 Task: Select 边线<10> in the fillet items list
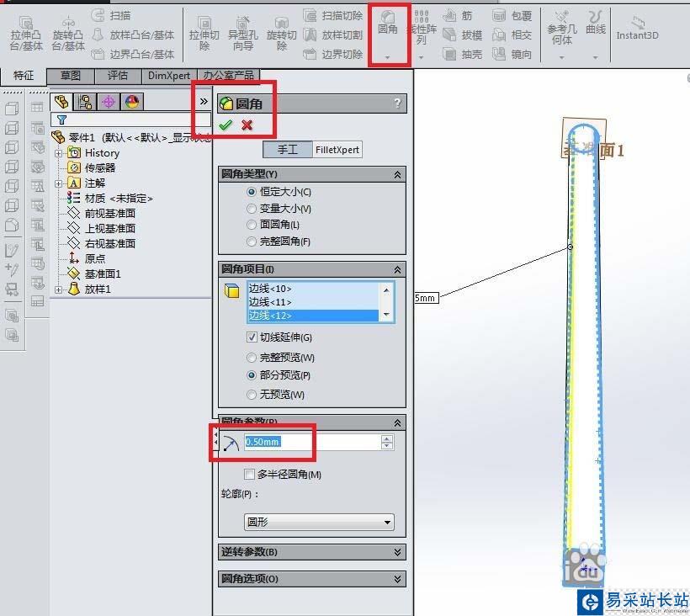[x=312, y=289]
